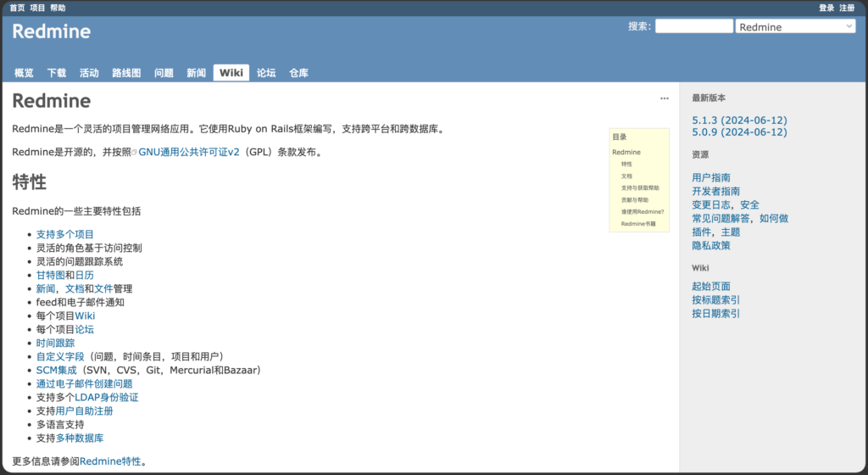The width and height of the screenshot is (868, 475).
Task: Open the 用户自助注册 link
Action: click(84, 411)
